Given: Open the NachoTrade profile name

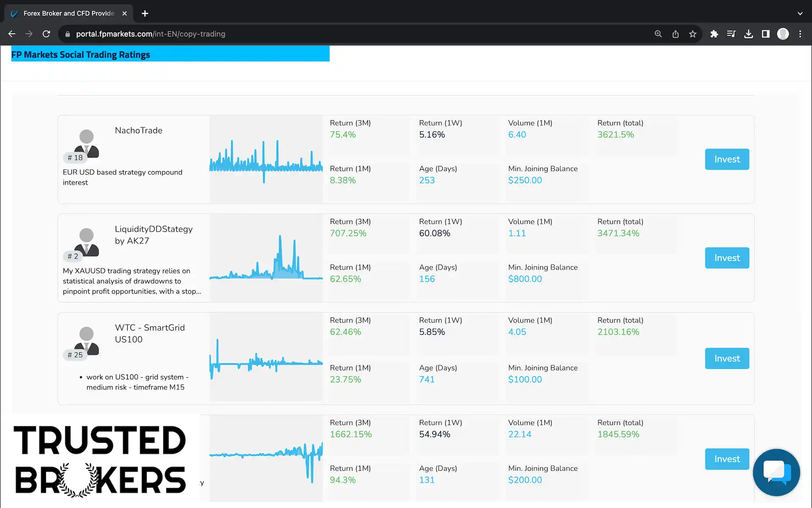Looking at the screenshot, I should [x=139, y=130].
